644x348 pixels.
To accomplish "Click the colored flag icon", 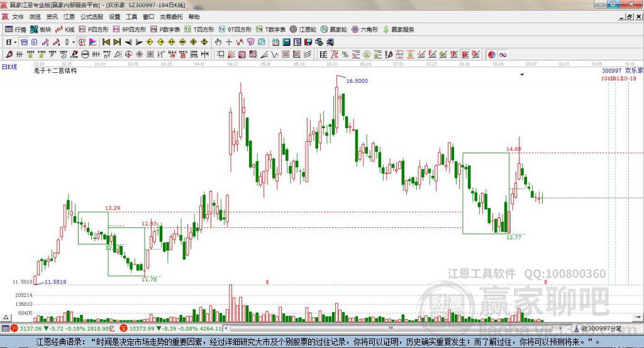I will pyautogui.click(x=93, y=42).
